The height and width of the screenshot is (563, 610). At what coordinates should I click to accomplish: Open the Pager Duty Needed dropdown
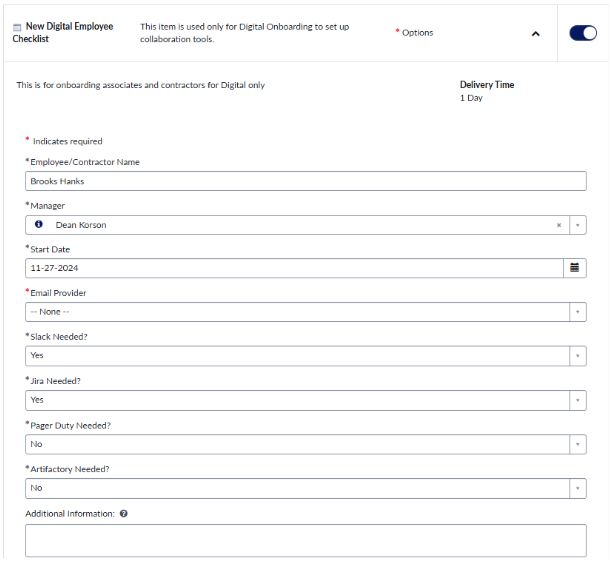point(305,444)
